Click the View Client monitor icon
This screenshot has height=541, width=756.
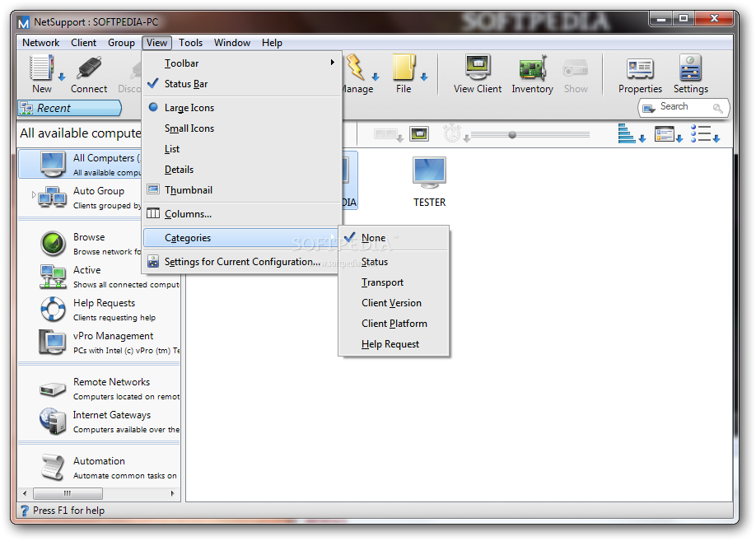478,67
